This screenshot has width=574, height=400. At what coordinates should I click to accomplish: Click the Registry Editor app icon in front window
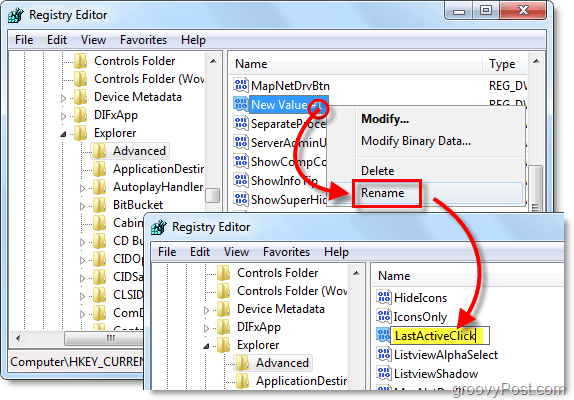pyautogui.click(x=159, y=227)
